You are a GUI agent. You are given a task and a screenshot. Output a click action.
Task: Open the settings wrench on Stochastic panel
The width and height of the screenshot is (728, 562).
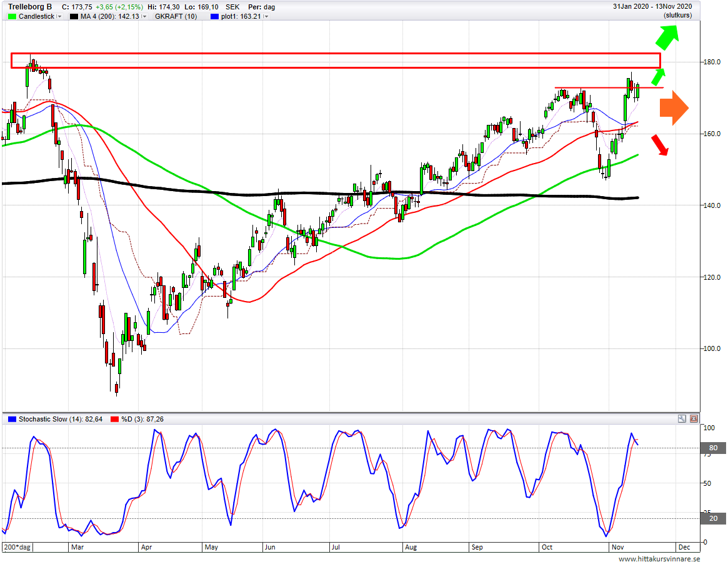point(682,418)
